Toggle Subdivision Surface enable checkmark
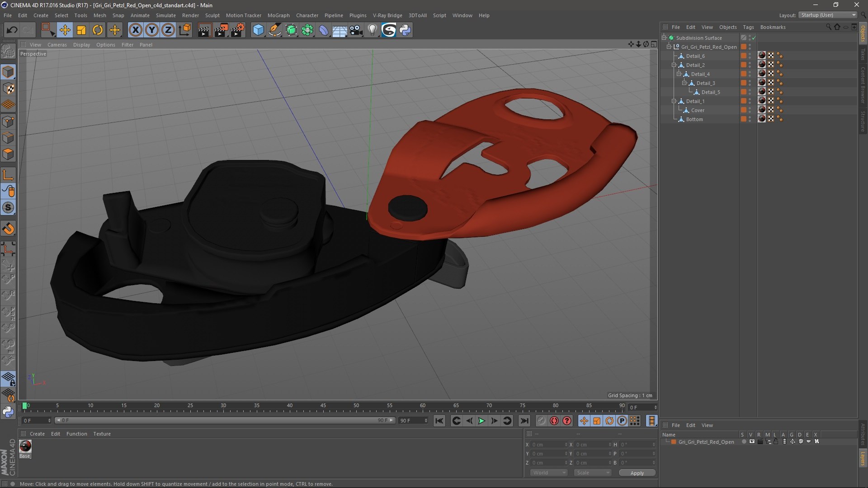868x488 pixels. pos(754,38)
